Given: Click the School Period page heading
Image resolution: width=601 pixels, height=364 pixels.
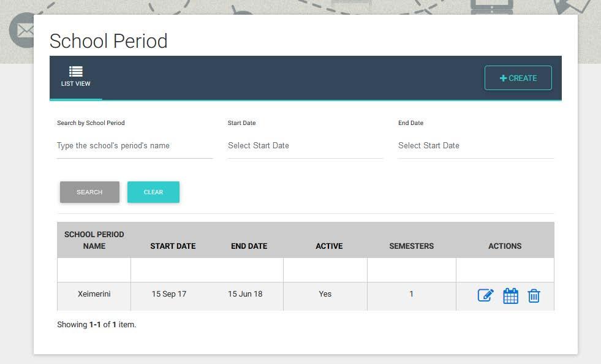Looking at the screenshot, I should 108,41.
